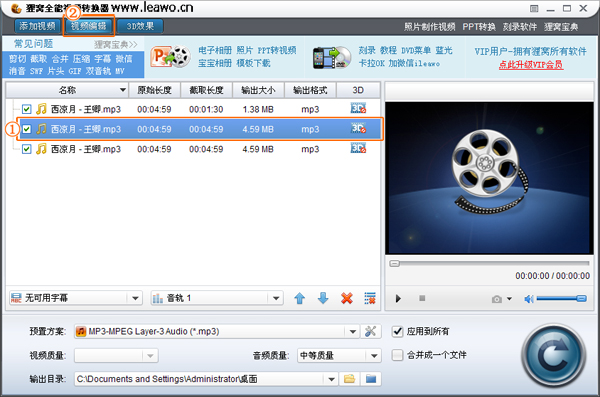Click the 剪切 FAQ link
This screenshot has width=600, height=397.
[17, 59]
